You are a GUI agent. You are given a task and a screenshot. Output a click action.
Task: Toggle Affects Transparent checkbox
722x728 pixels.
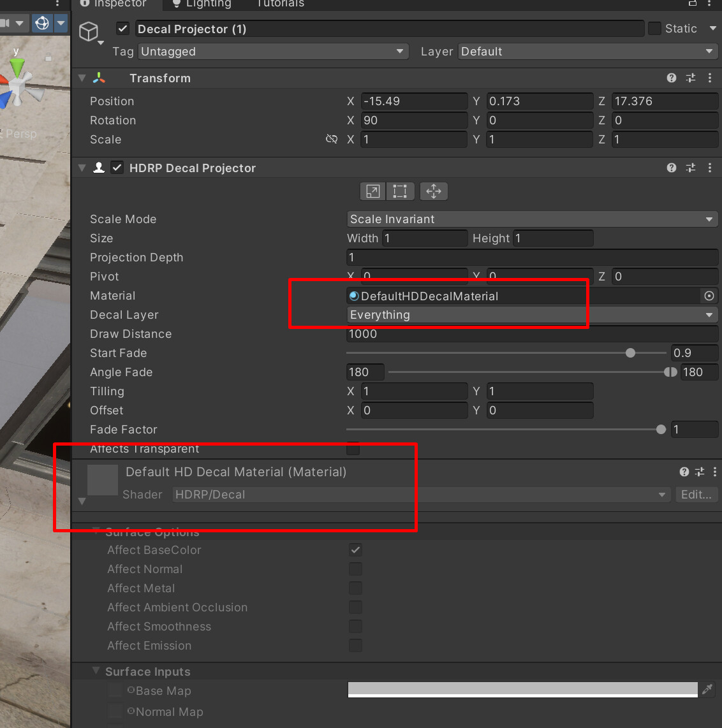coord(353,449)
